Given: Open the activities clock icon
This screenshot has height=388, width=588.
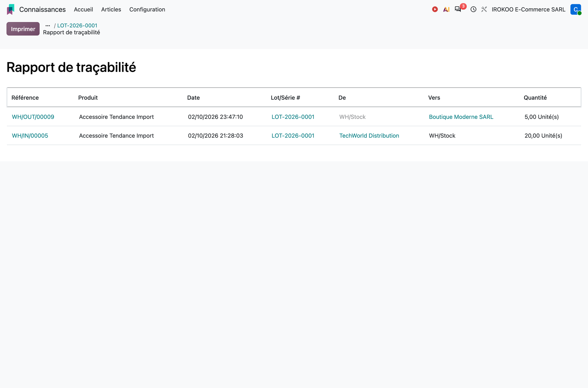Looking at the screenshot, I should (x=473, y=9).
